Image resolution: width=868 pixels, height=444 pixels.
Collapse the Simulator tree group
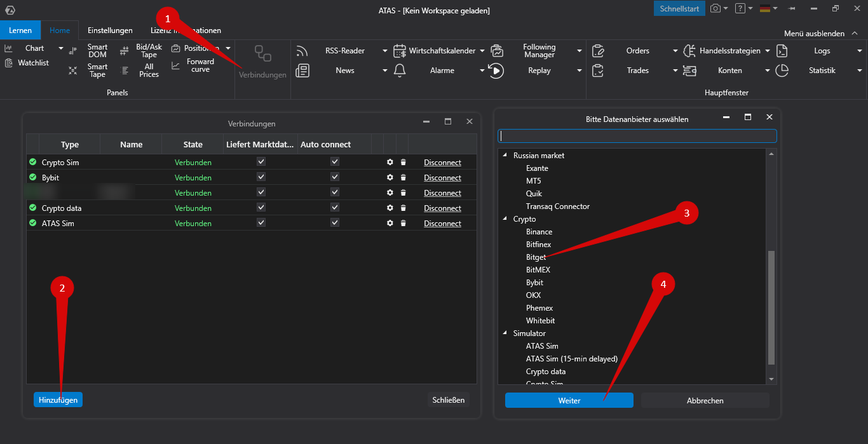coord(506,333)
